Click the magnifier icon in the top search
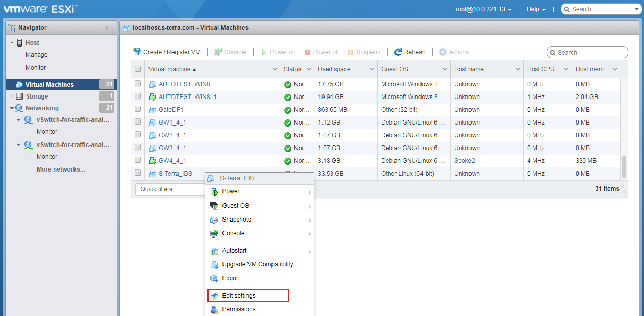 (567, 9)
